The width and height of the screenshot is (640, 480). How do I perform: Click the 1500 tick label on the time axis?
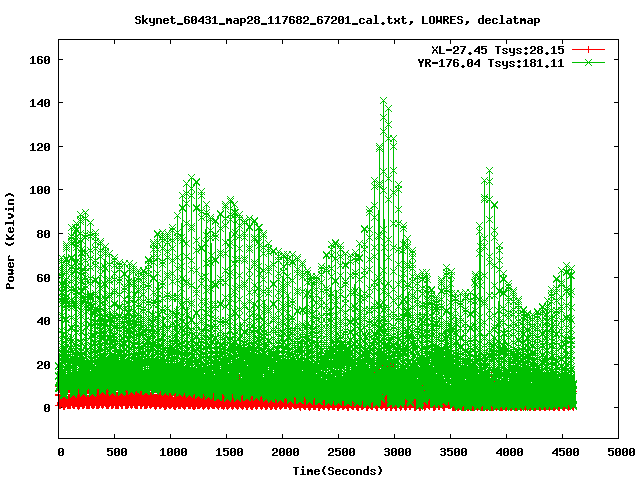[x=227, y=452]
